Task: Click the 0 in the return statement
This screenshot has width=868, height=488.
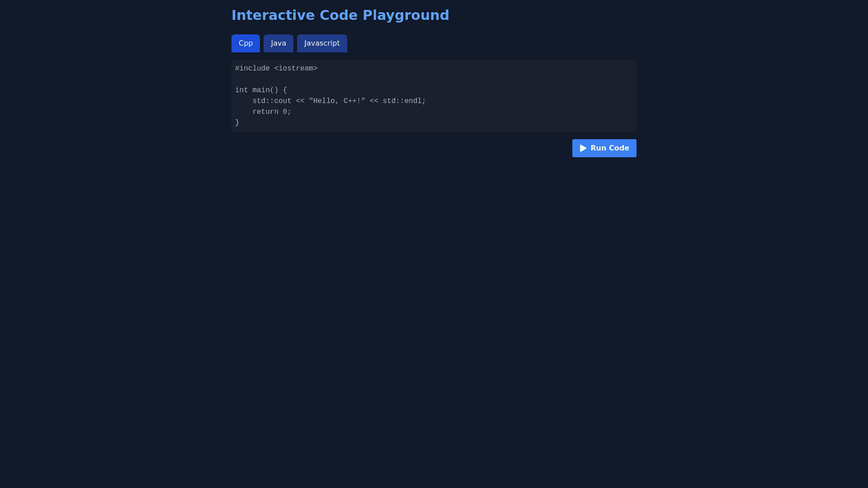Action: point(285,112)
